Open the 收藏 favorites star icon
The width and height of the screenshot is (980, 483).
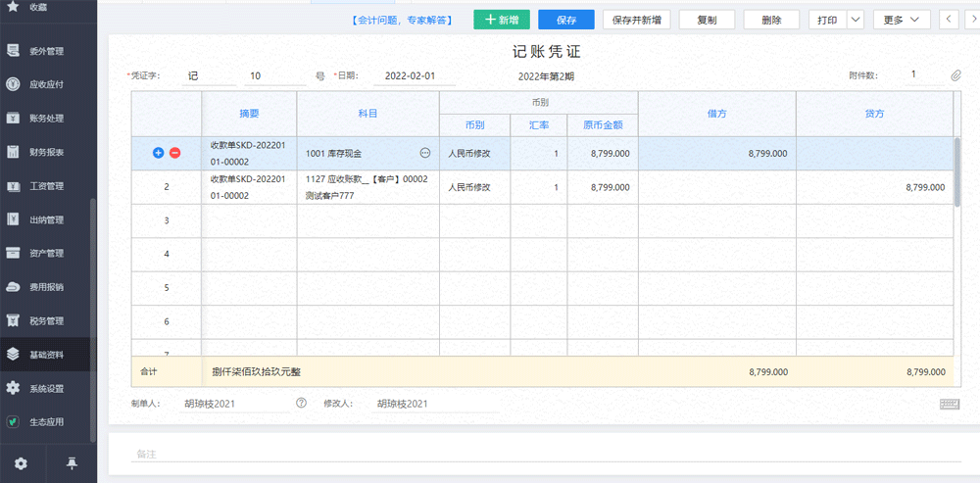point(13,6)
